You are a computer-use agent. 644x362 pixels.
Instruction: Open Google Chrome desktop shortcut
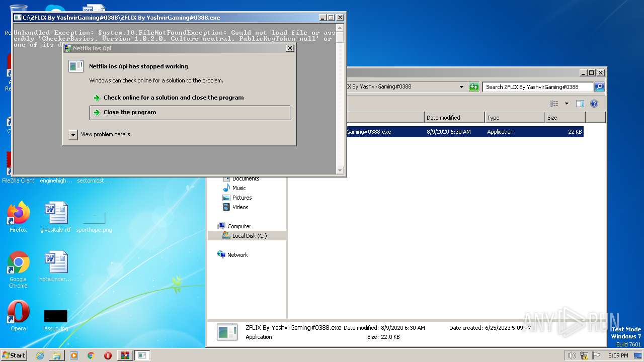point(18,269)
